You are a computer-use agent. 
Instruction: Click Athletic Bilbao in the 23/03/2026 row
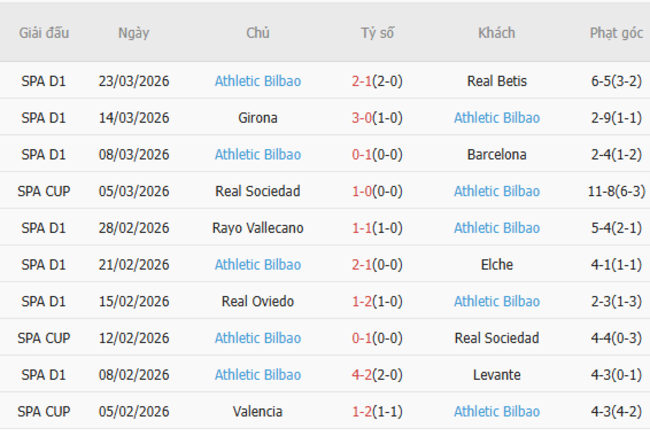tap(257, 81)
